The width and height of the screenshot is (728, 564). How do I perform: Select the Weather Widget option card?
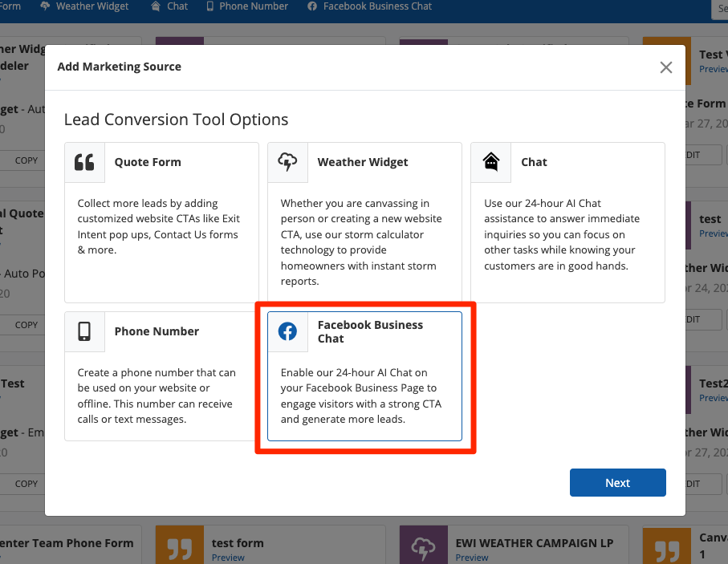click(x=364, y=233)
